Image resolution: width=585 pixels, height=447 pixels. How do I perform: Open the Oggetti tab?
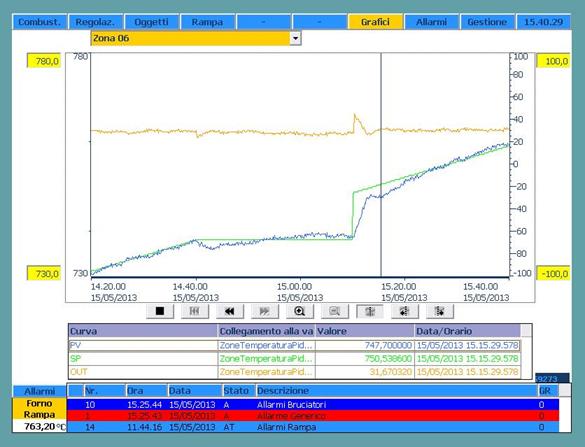tap(151, 22)
